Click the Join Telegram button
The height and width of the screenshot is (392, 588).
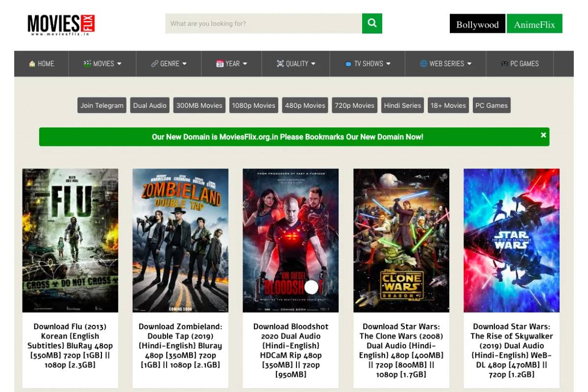click(102, 105)
